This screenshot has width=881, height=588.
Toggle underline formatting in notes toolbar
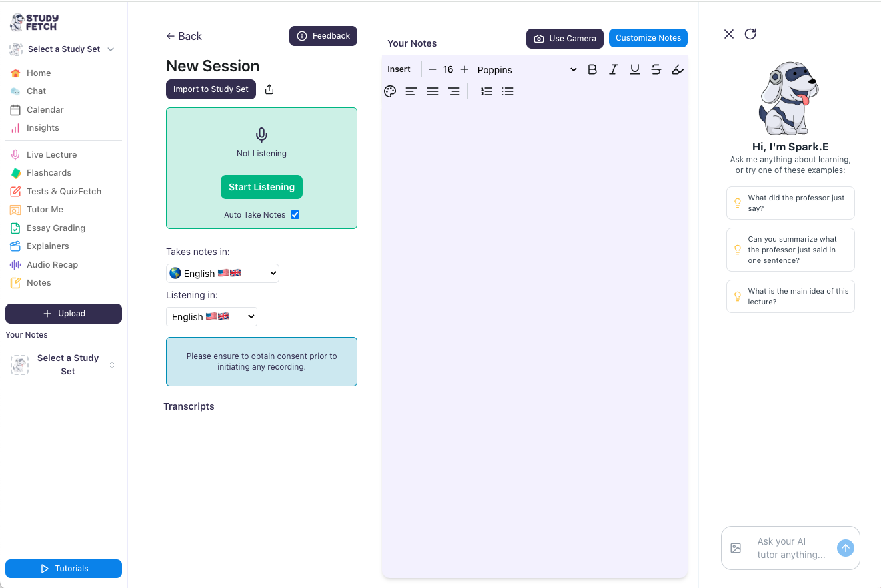point(634,69)
